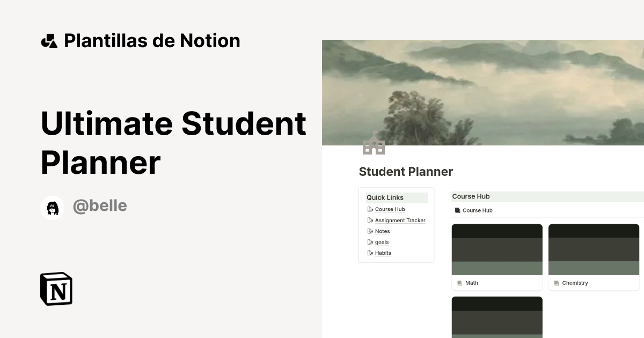The width and height of the screenshot is (644, 338).
Task: Click the Course Hub database icon
Action: (x=458, y=210)
